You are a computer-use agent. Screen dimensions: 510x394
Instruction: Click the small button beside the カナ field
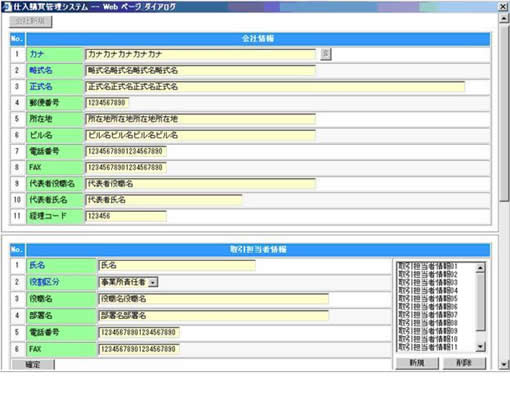click(x=325, y=54)
